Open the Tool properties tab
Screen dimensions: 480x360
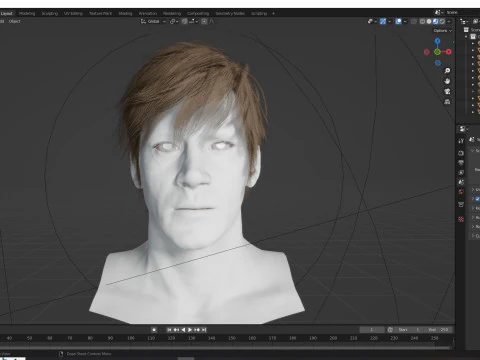click(461, 141)
